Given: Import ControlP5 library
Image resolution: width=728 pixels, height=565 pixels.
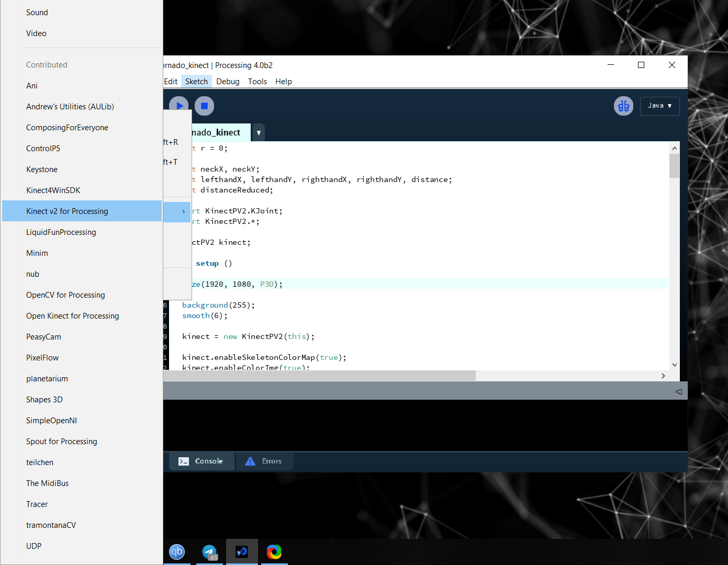Looking at the screenshot, I should 82,149.
